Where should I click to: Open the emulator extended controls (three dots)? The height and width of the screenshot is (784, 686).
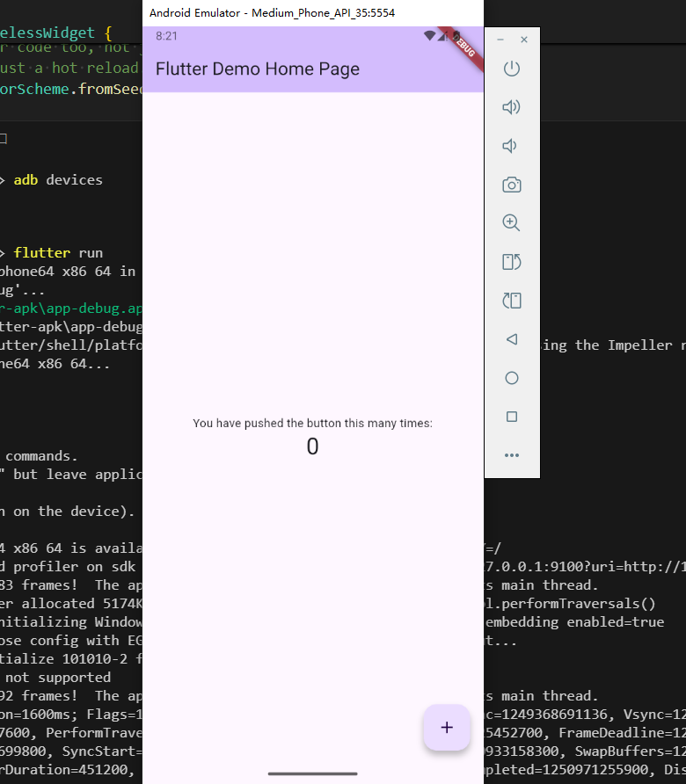click(x=511, y=455)
